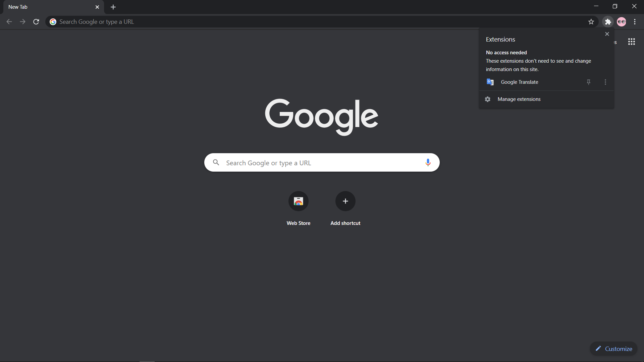
Task: Focus the address bar
Action: coord(322,22)
